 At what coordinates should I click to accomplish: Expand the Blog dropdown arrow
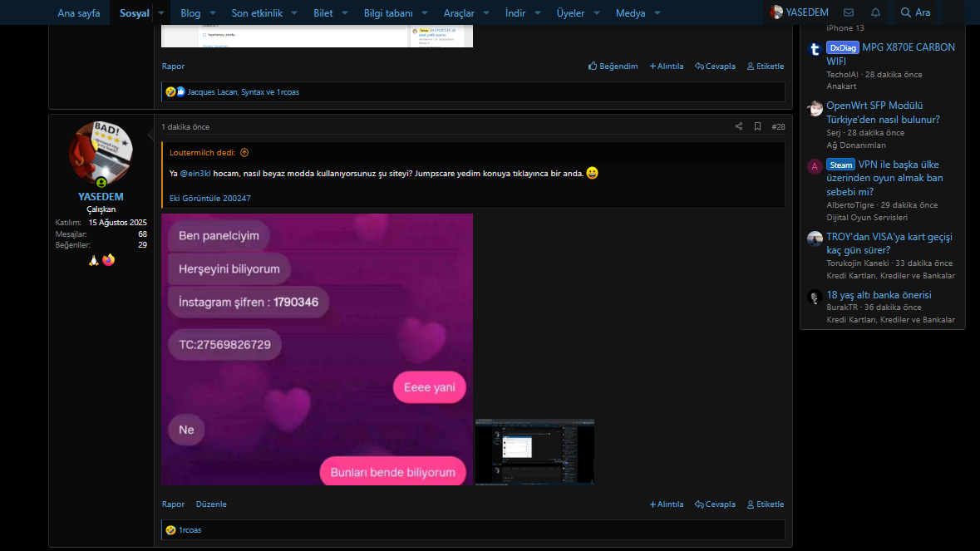[x=213, y=12]
